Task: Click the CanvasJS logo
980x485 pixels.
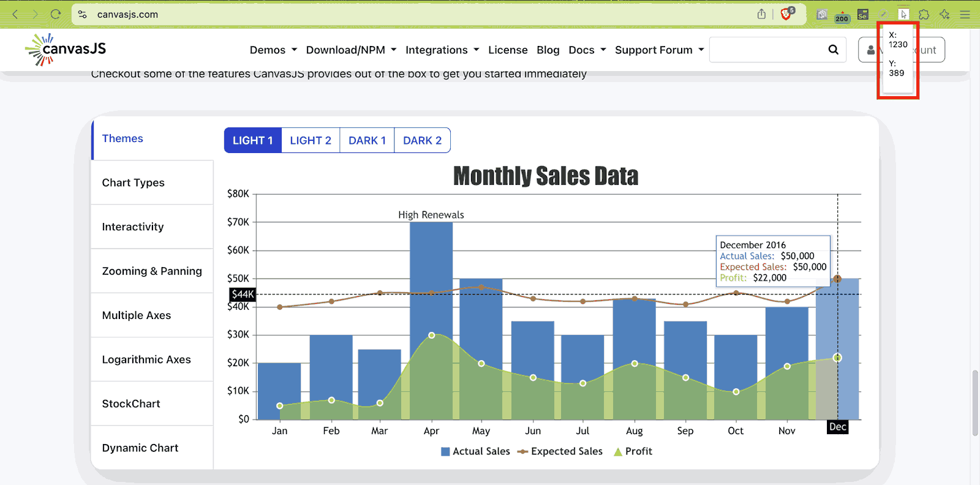Action: tap(66, 50)
